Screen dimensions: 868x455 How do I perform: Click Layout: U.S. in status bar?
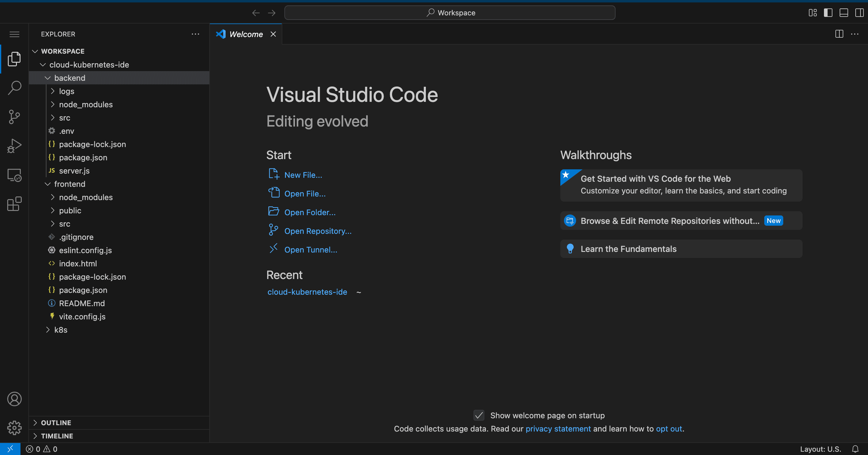coord(820,449)
